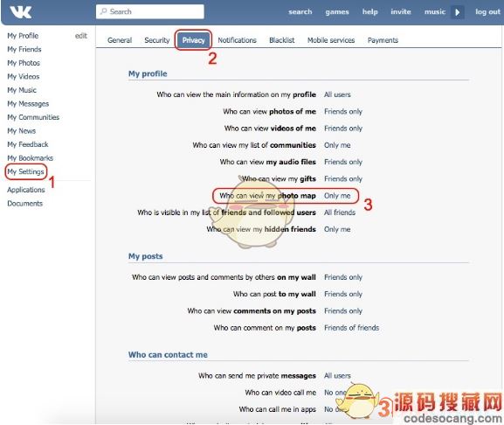
Task: Open the Blacklist tab
Action: pyautogui.click(x=281, y=40)
